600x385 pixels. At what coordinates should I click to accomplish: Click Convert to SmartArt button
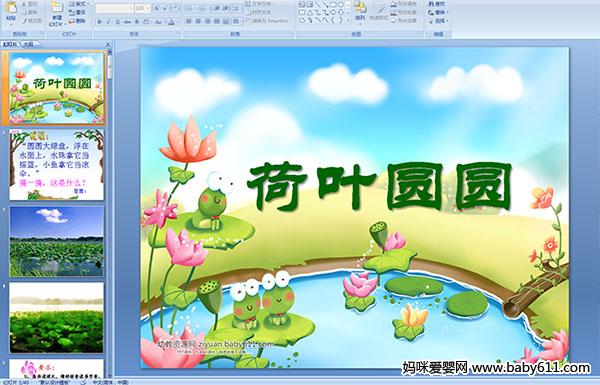tap(268, 21)
